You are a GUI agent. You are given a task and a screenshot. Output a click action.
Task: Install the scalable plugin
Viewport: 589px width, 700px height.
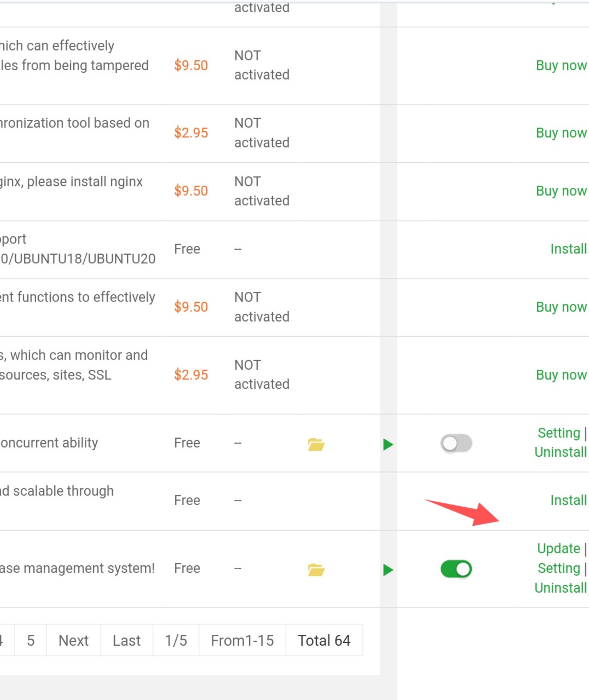pyautogui.click(x=568, y=500)
